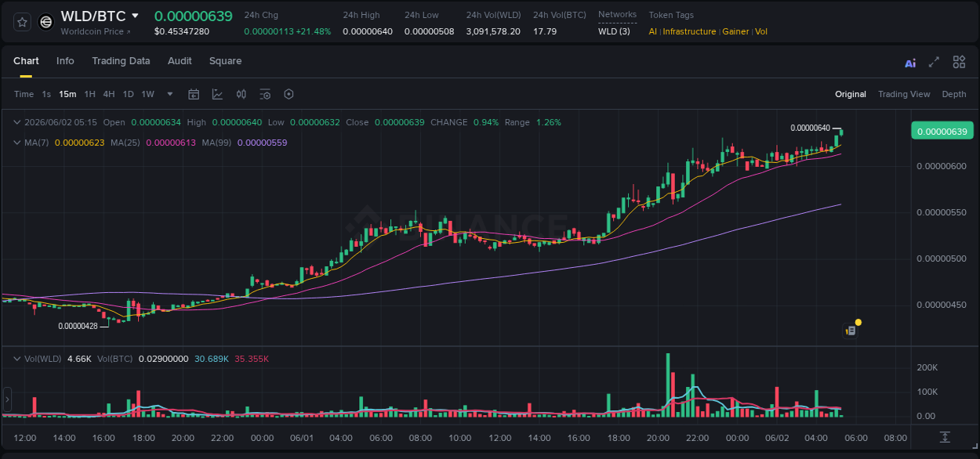Open the chart layout widgets grid icon
This screenshot has height=459, width=980.
959,62
